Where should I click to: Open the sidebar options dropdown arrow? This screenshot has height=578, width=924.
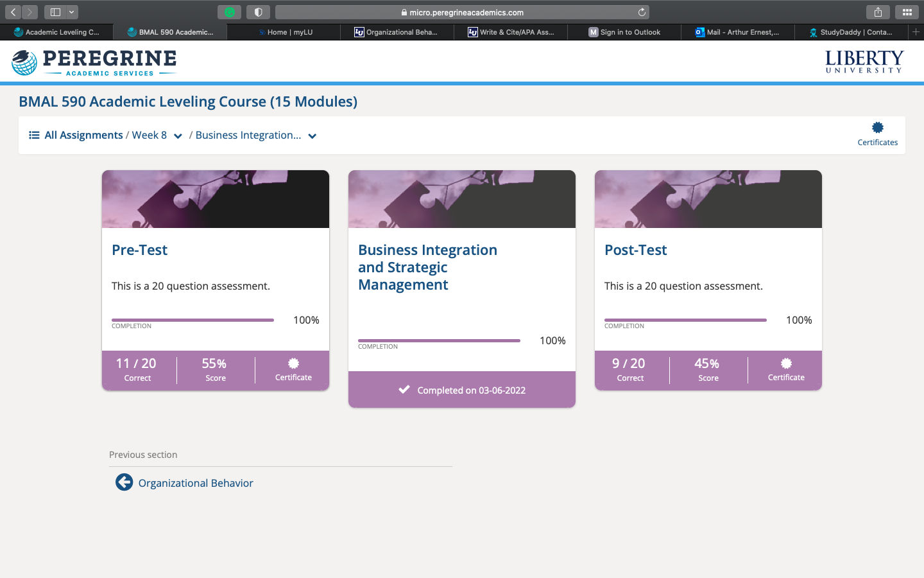pos(71,12)
